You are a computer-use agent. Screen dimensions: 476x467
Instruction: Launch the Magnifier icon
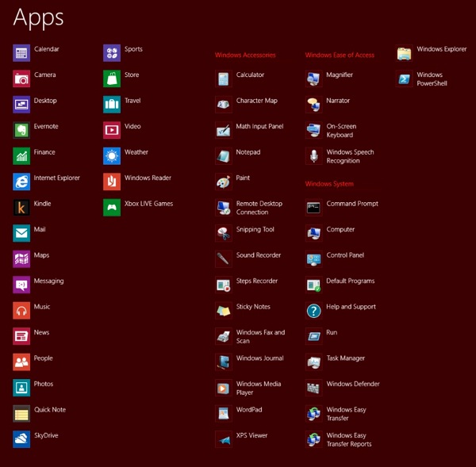313,79
